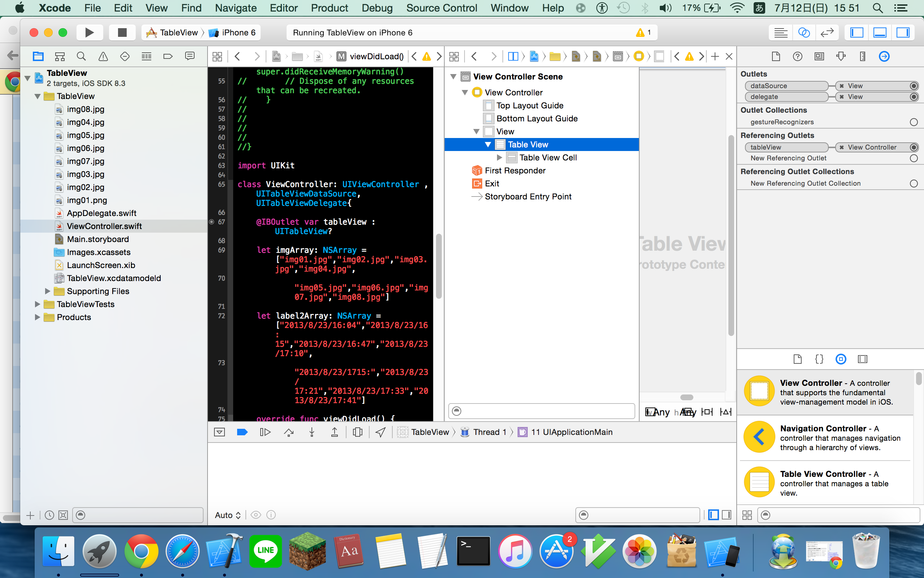Open the Navigate menu

[236, 8]
